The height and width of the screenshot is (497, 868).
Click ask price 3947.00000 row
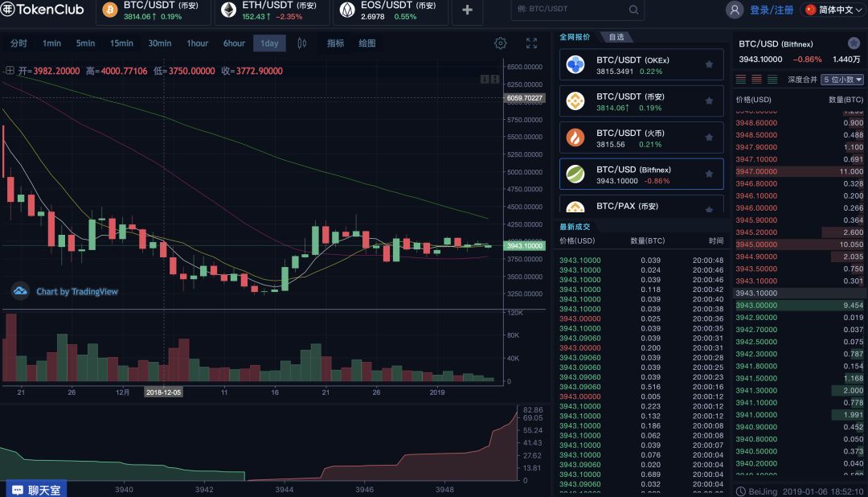[800, 171]
